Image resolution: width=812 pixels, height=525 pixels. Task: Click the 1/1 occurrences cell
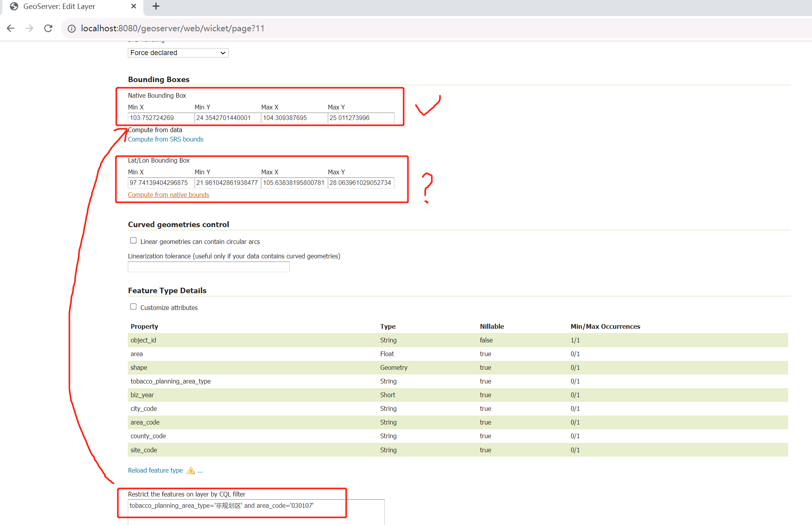pyautogui.click(x=575, y=340)
